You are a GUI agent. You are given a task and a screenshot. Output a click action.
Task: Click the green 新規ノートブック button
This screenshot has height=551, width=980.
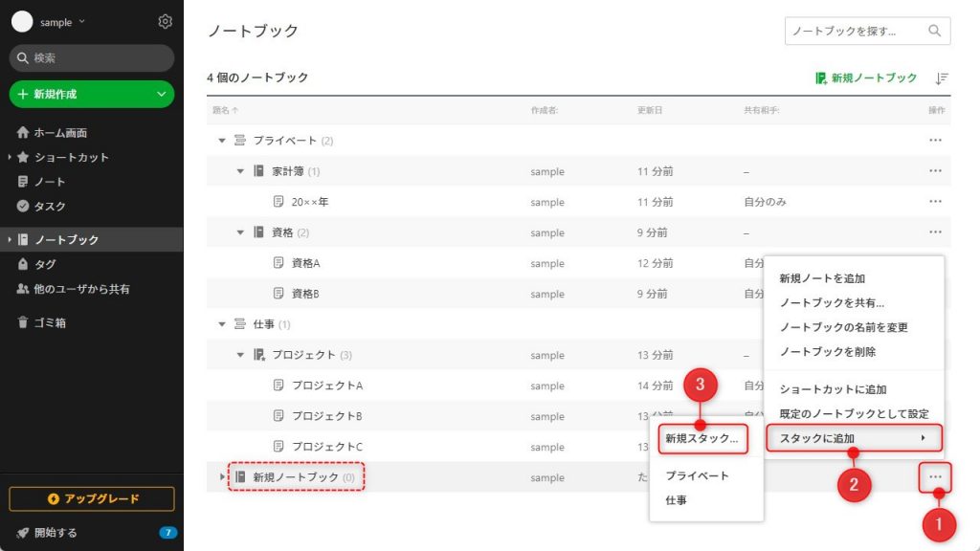click(866, 78)
